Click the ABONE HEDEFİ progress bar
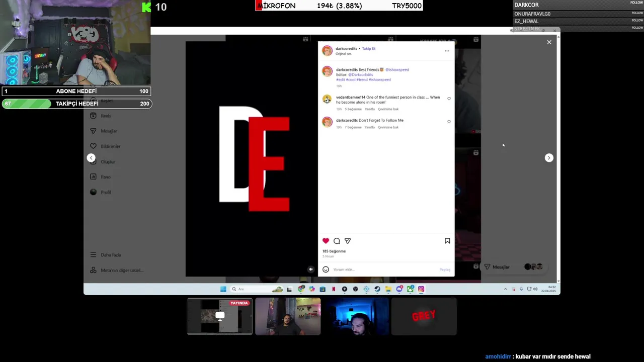Image resolution: width=644 pixels, height=362 pixels. [x=76, y=92]
